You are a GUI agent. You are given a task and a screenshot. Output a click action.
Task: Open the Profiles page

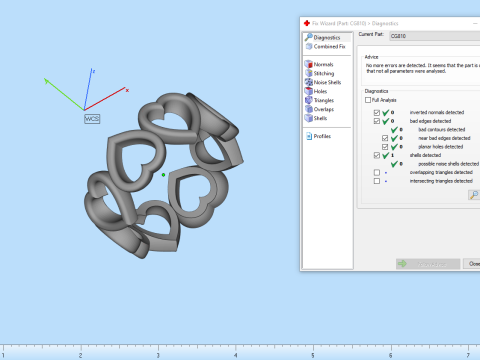pos(319,136)
